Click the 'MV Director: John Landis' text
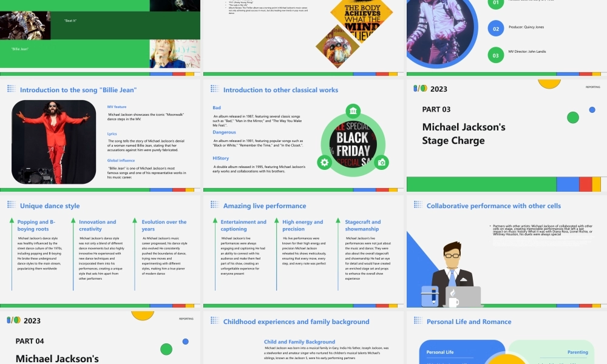The width and height of the screenshot is (607, 364). point(527,52)
